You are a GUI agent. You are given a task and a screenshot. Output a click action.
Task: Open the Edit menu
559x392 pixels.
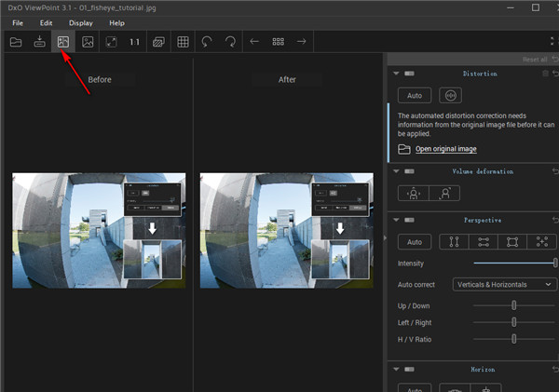46,22
